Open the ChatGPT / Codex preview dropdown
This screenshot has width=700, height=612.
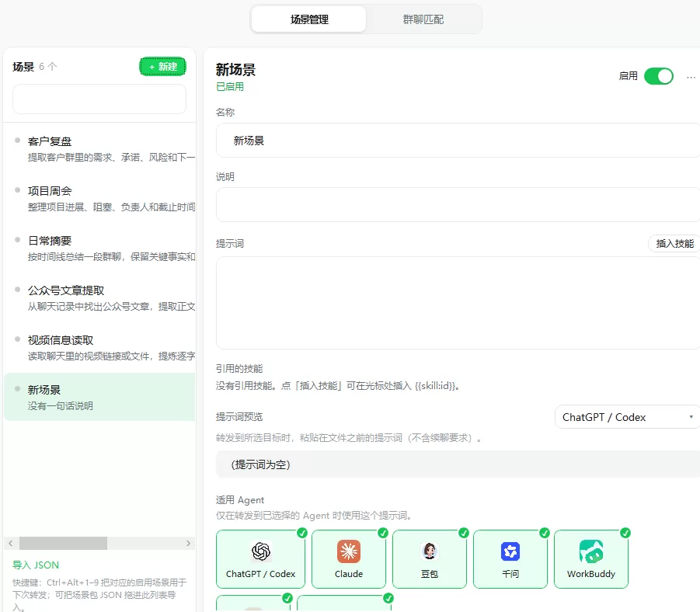click(627, 417)
